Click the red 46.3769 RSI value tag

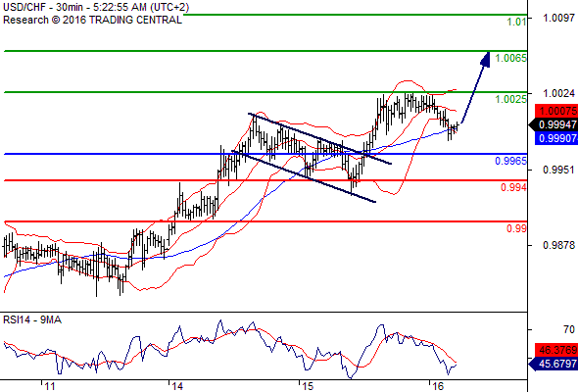[x=556, y=349]
